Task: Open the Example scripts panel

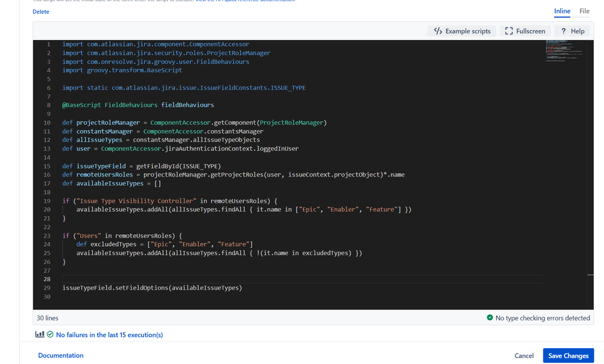Action: 462,30
